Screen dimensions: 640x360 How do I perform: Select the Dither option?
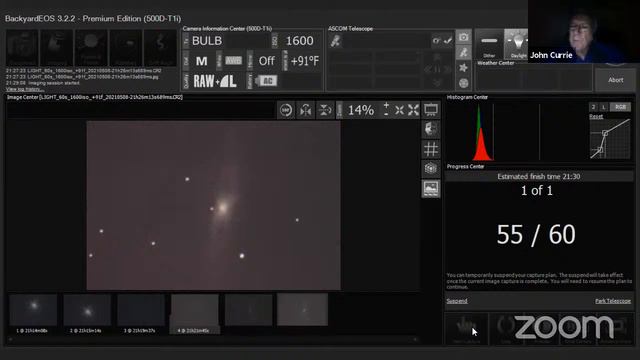[489, 45]
